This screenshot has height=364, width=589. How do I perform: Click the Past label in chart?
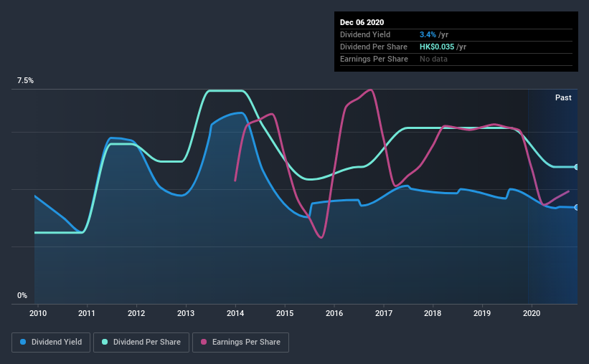[x=563, y=97]
